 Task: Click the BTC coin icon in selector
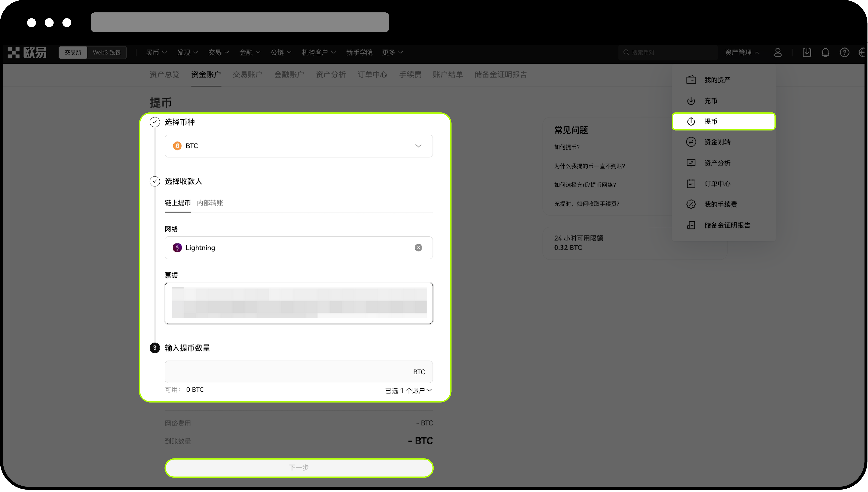coord(177,146)
